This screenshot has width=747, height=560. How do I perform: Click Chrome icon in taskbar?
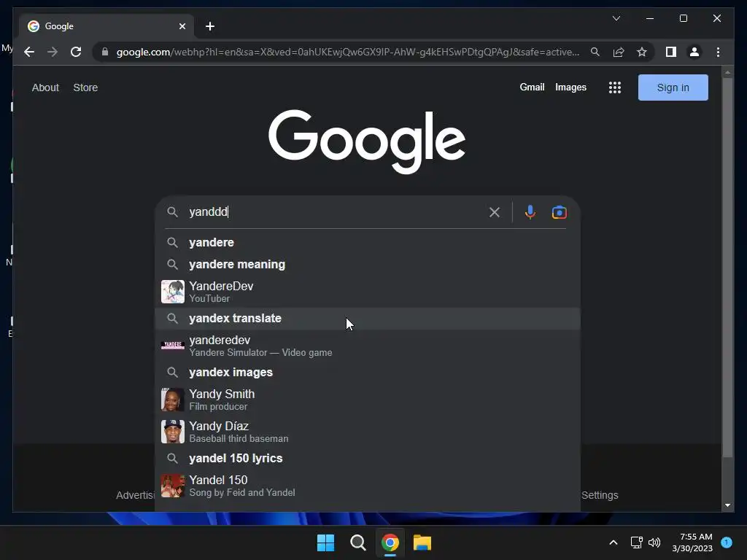click(390, 542)
